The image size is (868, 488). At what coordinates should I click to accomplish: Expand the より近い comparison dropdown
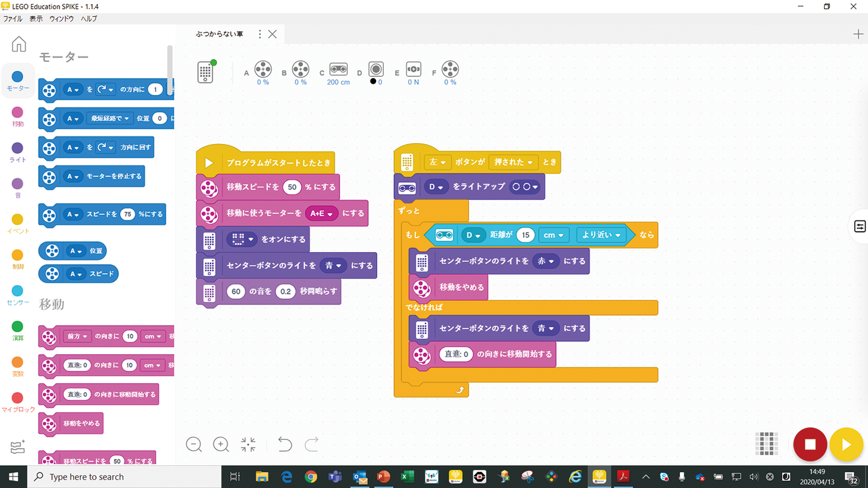(x=601, y=235)
